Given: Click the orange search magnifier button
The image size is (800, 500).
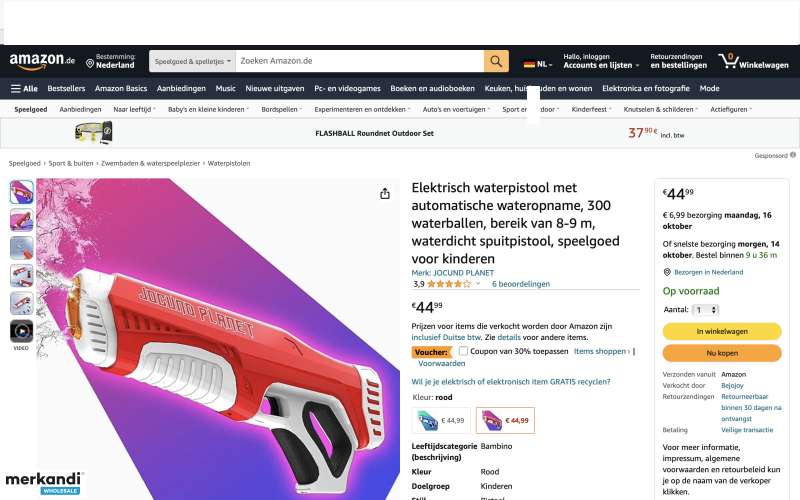Looking at the screenshot, I should (x=496, y=61).
